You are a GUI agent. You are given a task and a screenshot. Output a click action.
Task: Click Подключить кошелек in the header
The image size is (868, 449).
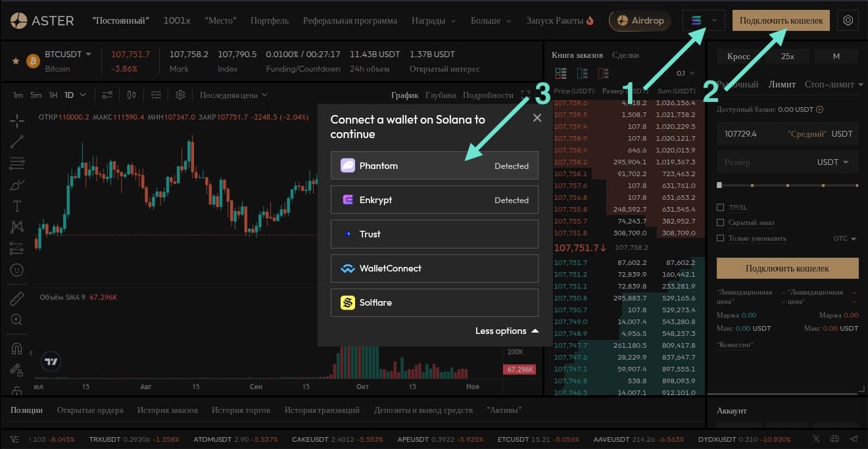(x=781, y=20)
